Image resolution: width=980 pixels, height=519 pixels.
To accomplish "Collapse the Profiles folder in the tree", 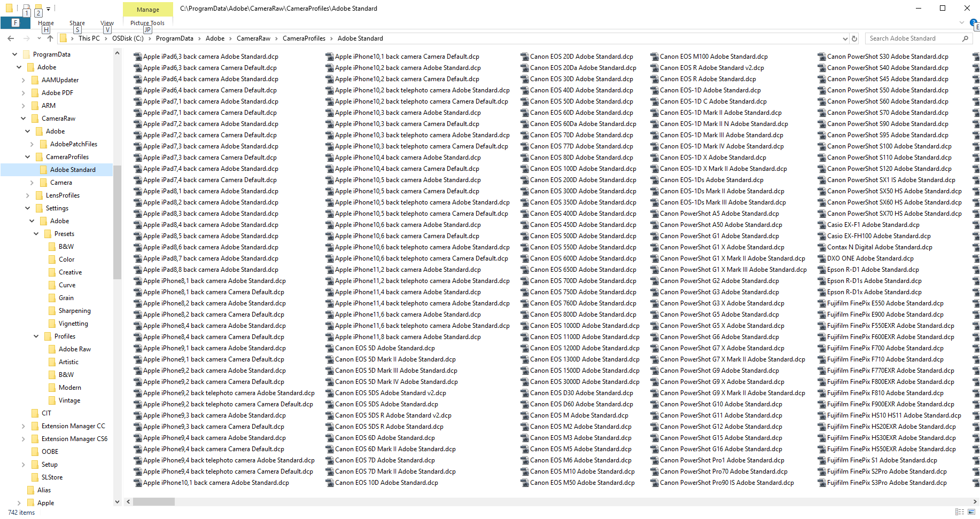I will [36, 336].
